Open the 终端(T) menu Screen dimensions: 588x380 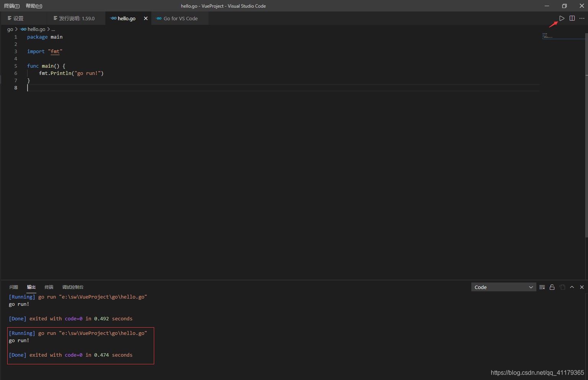[12, 6]
